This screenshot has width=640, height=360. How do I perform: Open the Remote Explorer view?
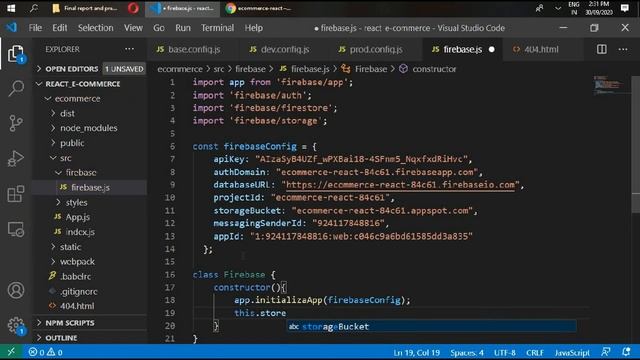click(16, 229)
